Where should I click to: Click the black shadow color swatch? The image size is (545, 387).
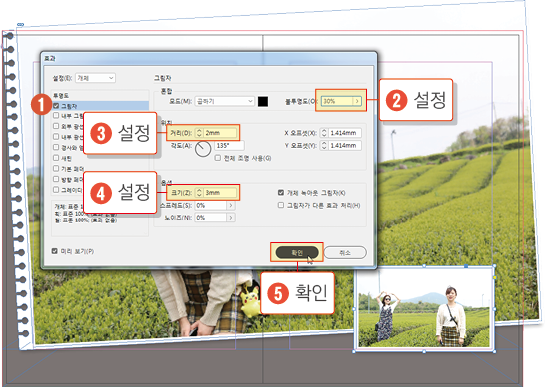tap(263, 101)
